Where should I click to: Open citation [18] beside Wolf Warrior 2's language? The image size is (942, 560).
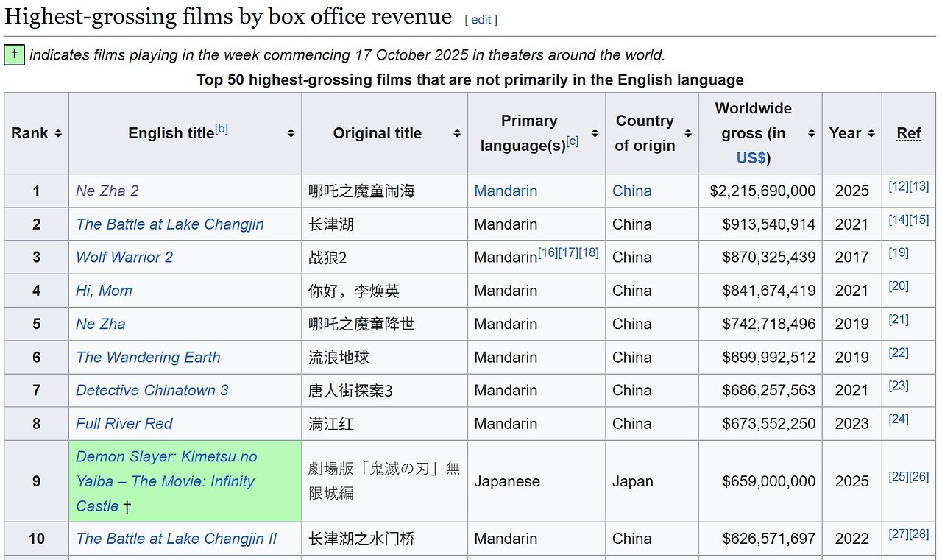(x=589, y=252)
